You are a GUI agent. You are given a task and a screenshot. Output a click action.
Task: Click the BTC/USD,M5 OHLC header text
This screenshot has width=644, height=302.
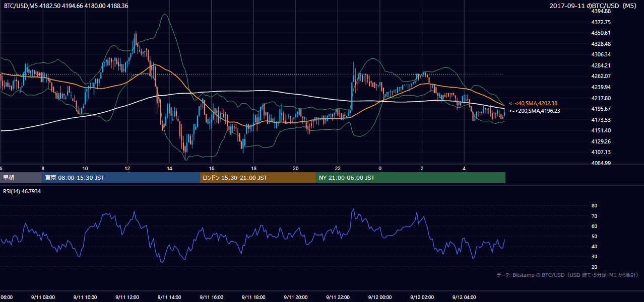tap(66, 6)
